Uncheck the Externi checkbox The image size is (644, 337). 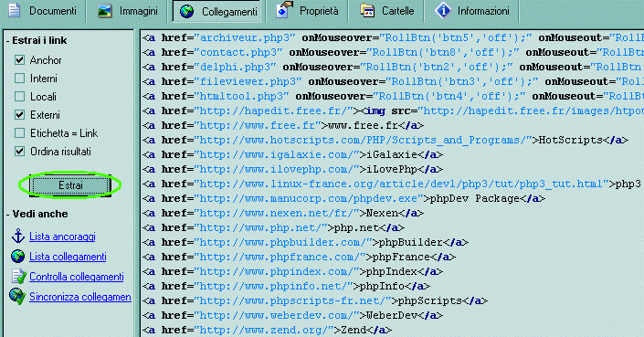tap(19, 115)
